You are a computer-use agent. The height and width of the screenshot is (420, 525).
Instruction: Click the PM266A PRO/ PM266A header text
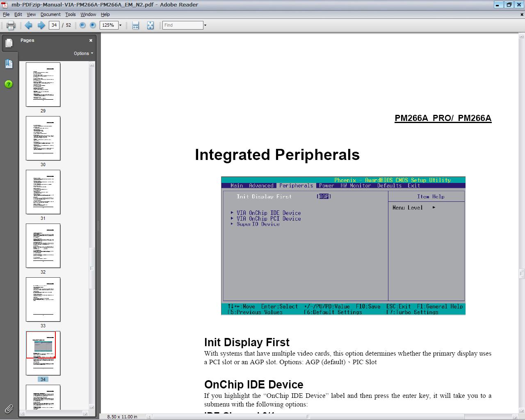[443, 118]
